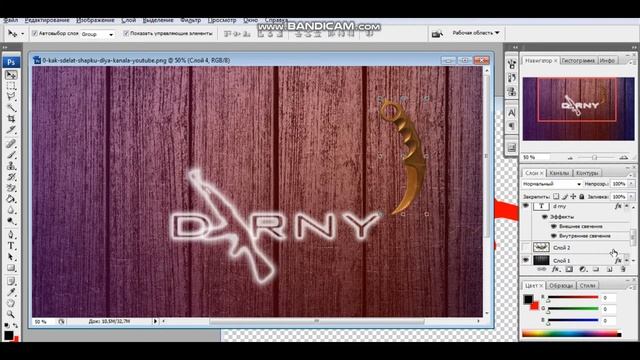Click the add layer style fx button
Viewport: 640px width, 360px height.
(556, 269)
